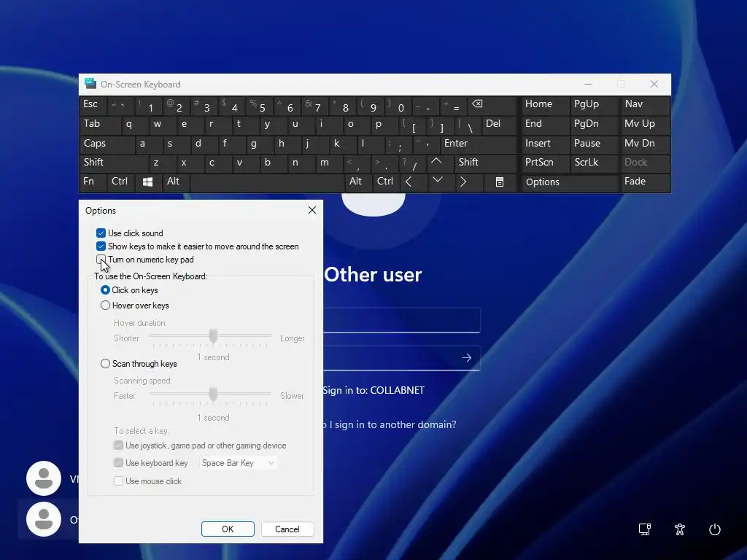Uncheck Use click sound checkbox
747x560 pixels.
pos(101,233)
